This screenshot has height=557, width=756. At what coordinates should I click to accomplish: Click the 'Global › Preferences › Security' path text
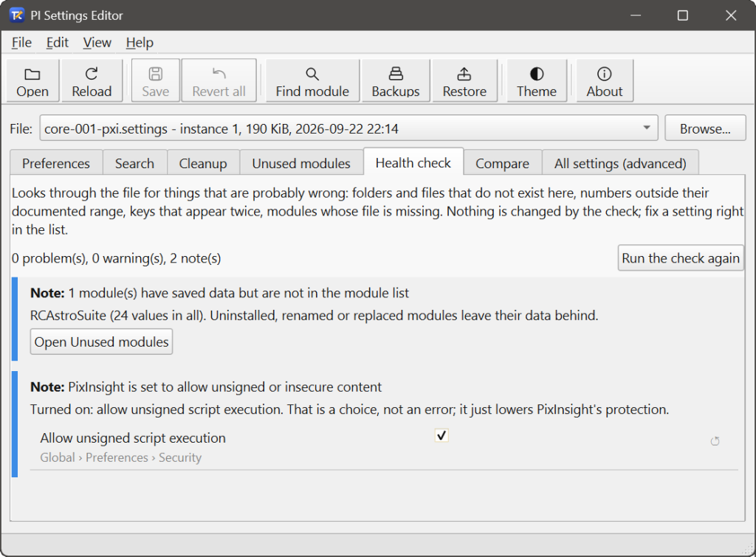(x=120, y=457)
